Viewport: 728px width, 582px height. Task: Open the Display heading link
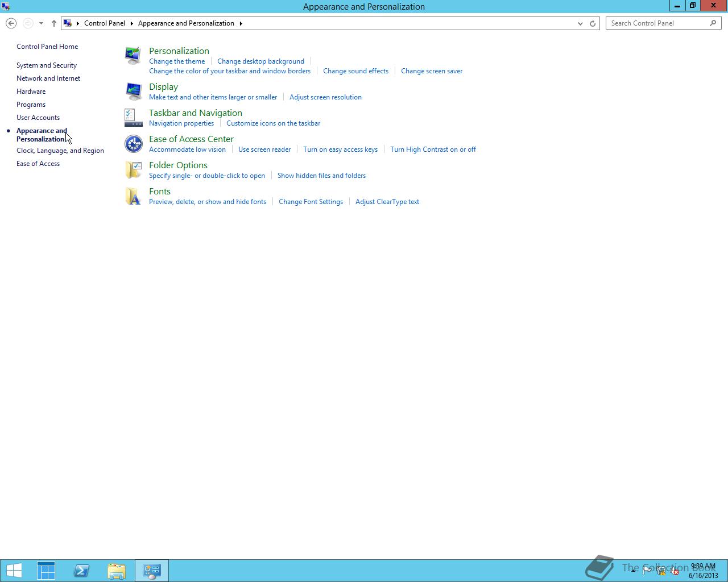(x=163, y=87)
